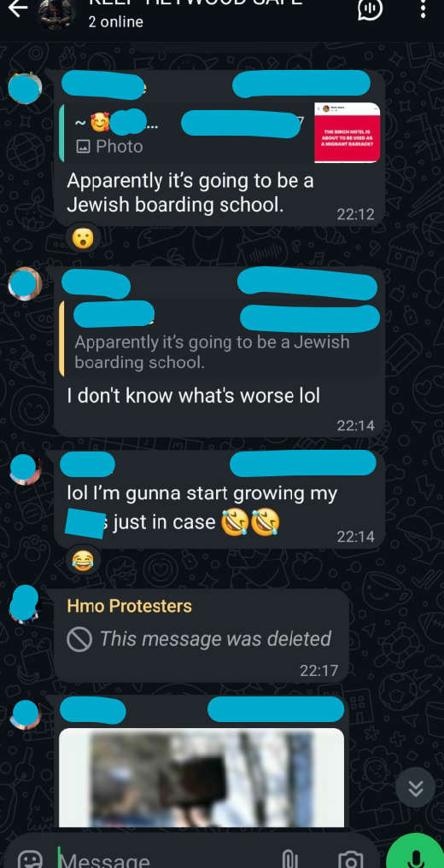Tap the surprised face reaction
The height and width of the screenshot is (868, 444).
pos(83,238)
